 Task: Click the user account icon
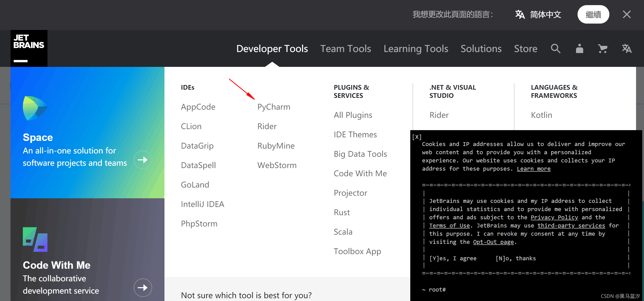579,49
